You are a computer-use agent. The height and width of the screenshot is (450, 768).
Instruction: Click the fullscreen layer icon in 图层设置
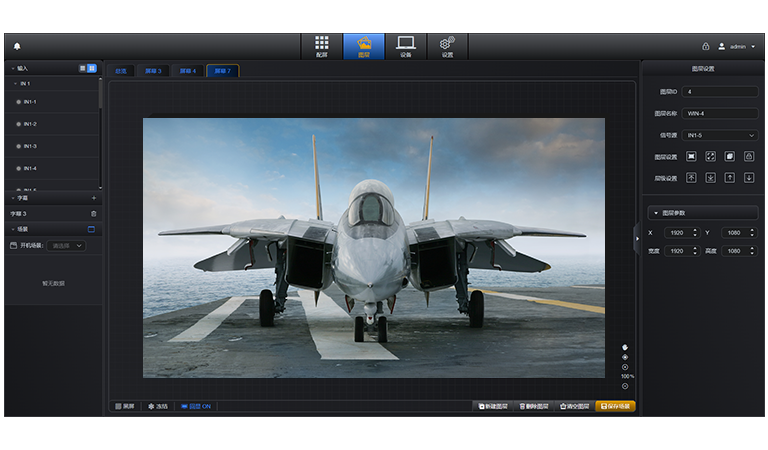coord(710,156)
